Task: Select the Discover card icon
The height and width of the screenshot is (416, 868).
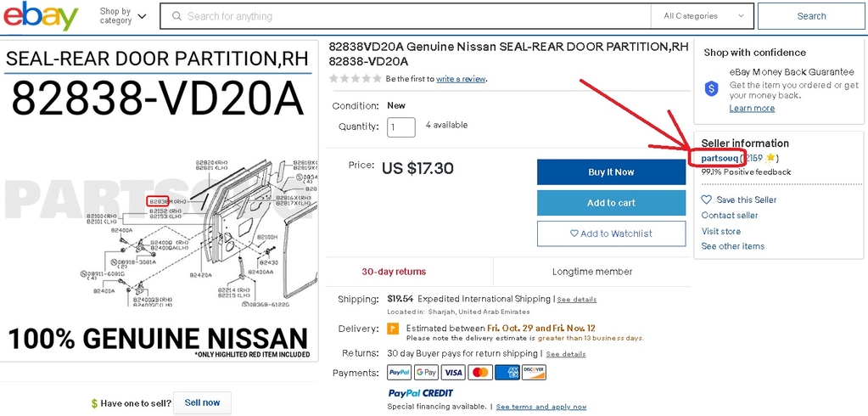Action: pyautogui.click(x=535, y=373)
